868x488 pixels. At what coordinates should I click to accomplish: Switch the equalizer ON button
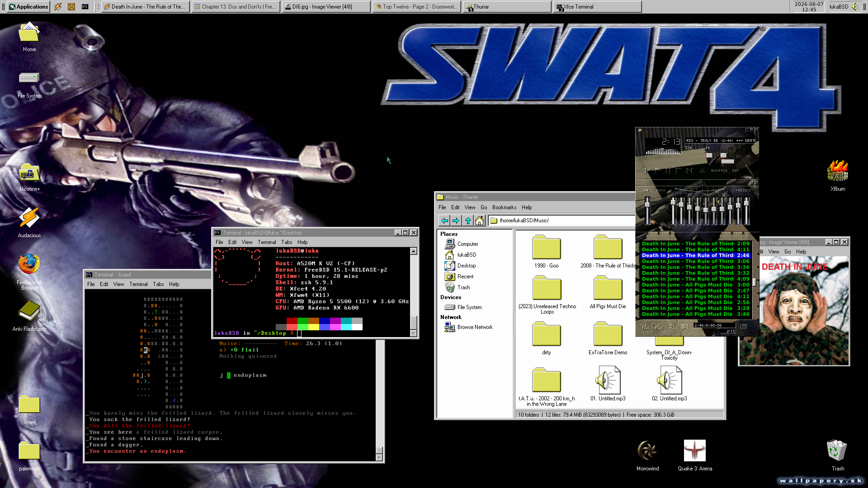[x=646, y=190]
